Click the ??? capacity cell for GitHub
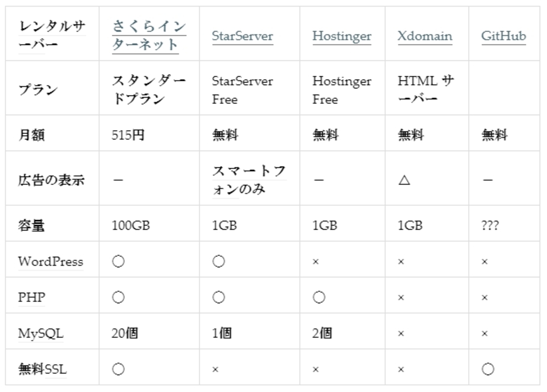 click(x=490, y=225)
